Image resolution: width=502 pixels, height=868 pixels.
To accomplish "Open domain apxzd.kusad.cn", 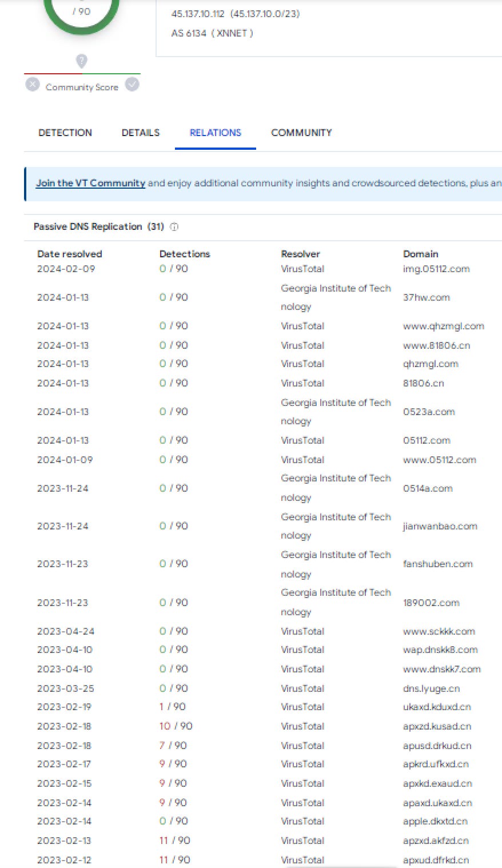I will [x=437, y=726].
